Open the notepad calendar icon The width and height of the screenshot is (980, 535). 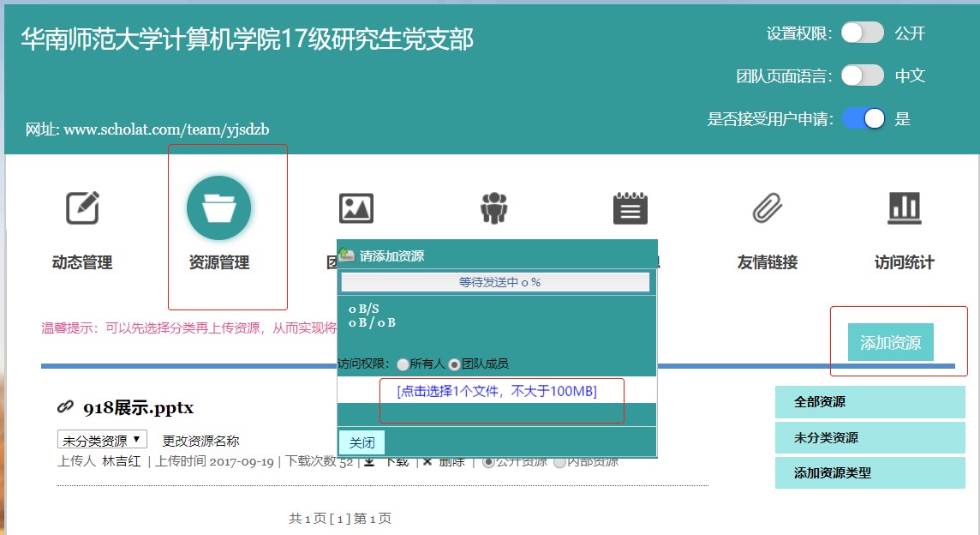coord(630,208)
